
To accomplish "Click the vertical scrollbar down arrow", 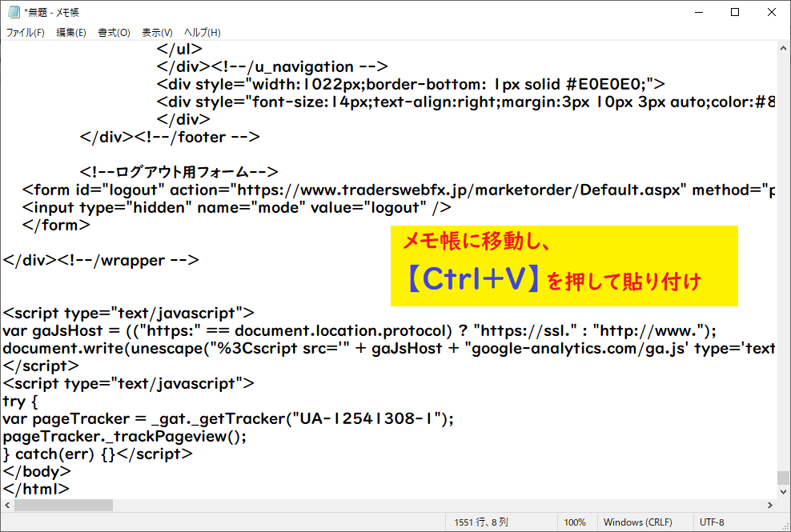I will coord(783,492).
